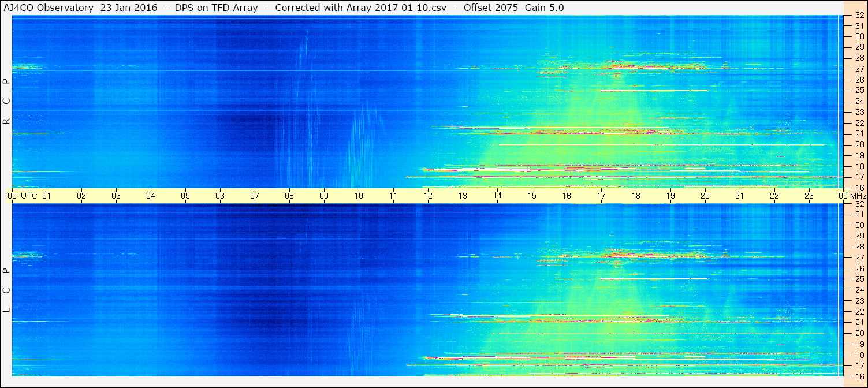Click the 14 hour marker

point(497,196)
